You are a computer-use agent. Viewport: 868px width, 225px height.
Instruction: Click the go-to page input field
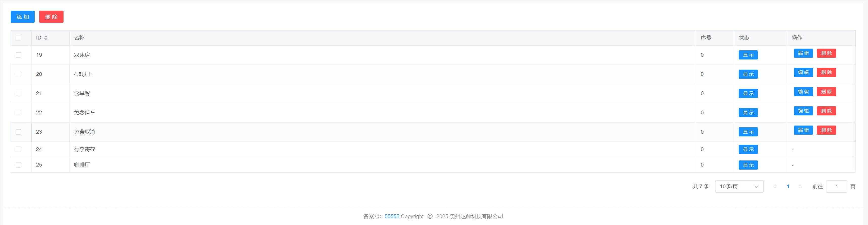click(836, 187)
